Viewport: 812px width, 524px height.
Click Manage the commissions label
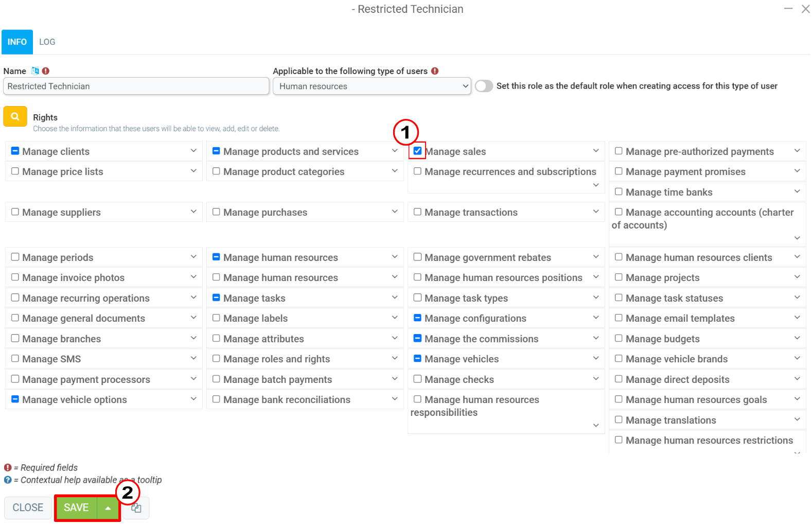481,339
